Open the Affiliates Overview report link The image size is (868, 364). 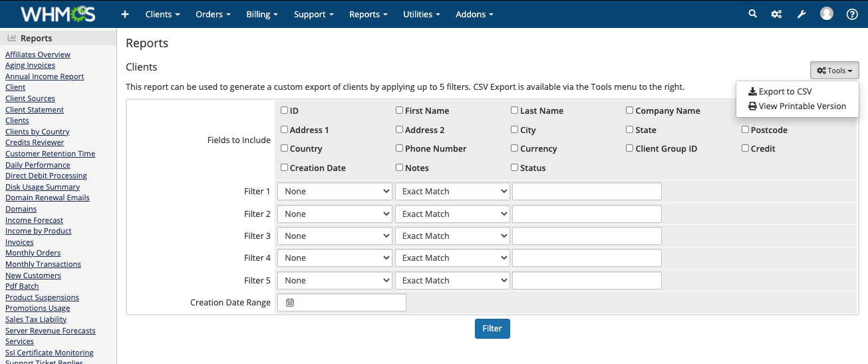coord(38,55)
